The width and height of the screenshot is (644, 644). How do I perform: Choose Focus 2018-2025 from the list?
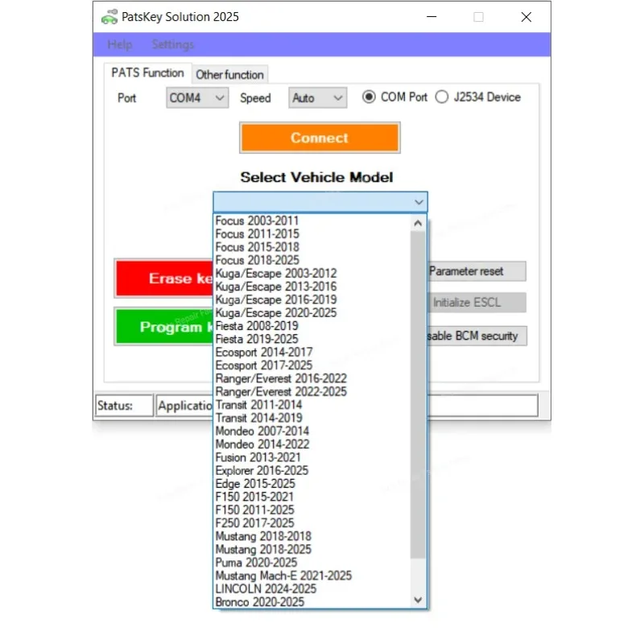[x=312, y=260]
